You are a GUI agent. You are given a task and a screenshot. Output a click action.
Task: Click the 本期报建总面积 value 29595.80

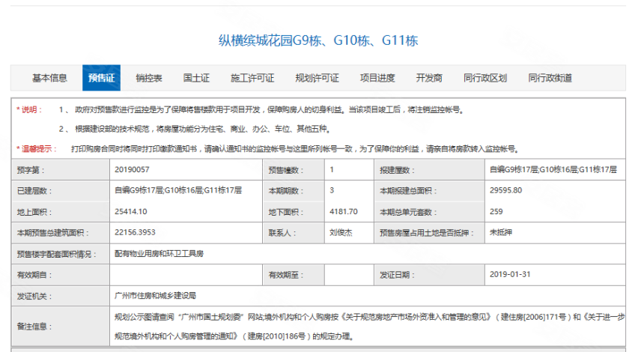(505, 191)
